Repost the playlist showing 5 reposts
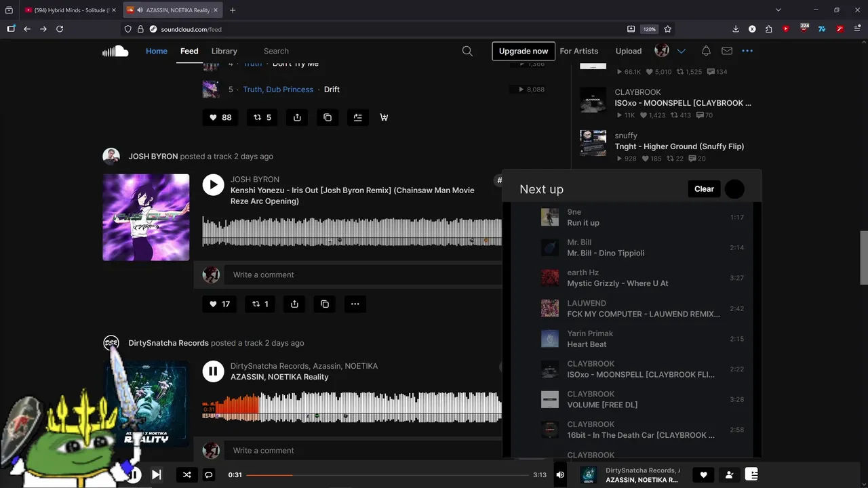 262,117
